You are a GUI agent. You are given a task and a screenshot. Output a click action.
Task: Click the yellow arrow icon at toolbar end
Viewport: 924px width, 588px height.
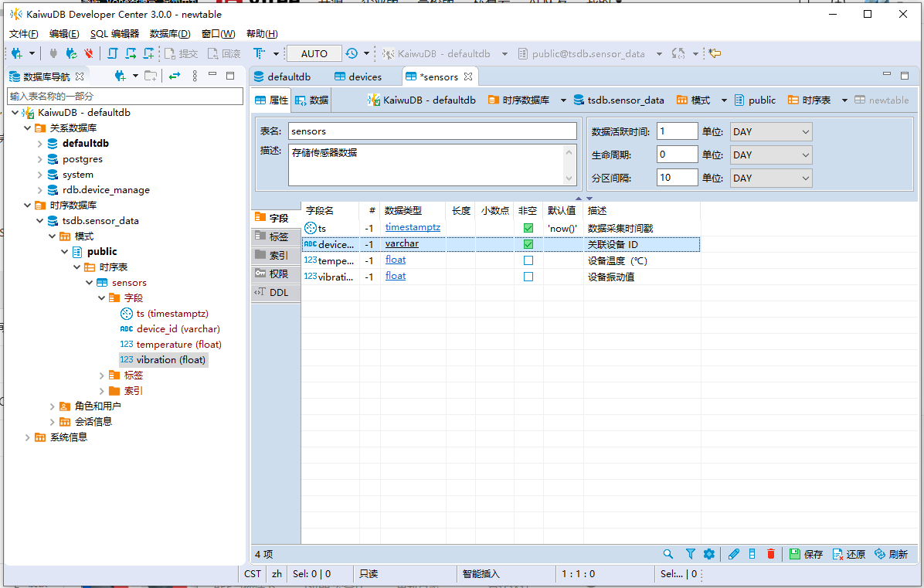coord(715,53)
